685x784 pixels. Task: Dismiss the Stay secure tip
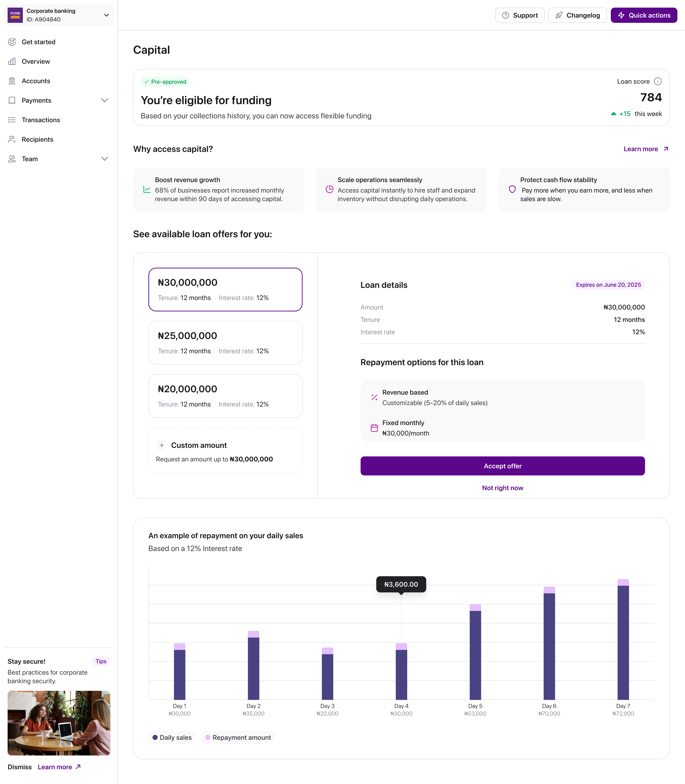point(20,767)
